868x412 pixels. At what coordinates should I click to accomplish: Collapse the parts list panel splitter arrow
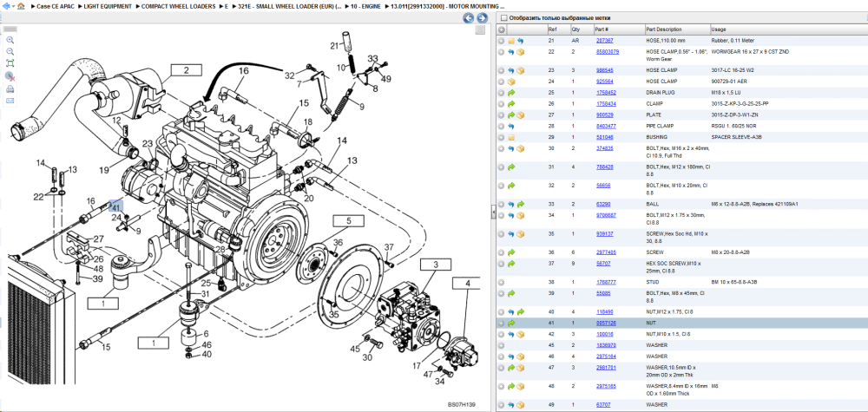pos(493,212)
